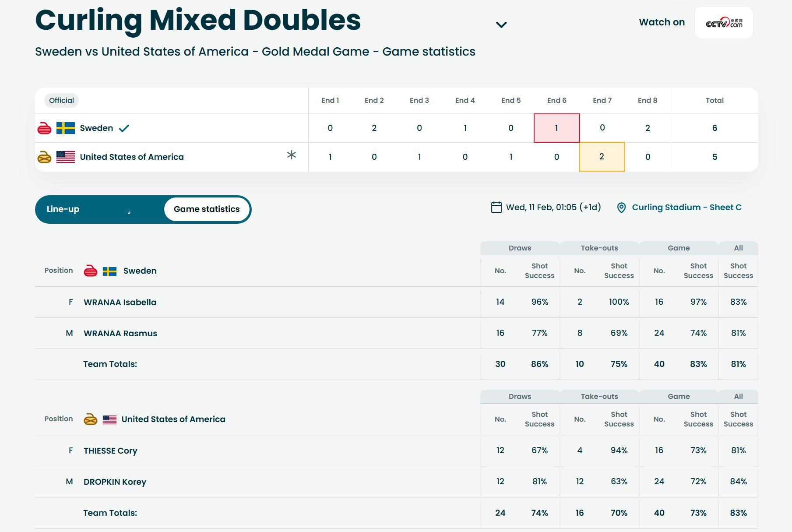
Task: Click WRANAA Isabella's 100% take-out success
Action: coord(619,302)
